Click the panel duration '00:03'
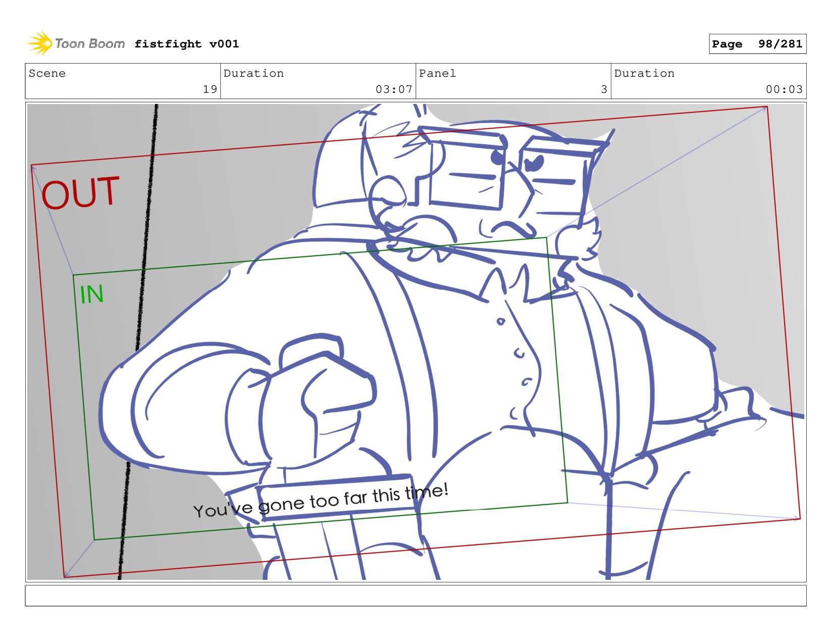Image resolution: width=832 pixels, height=644 pixels. (x=784, y=89)
